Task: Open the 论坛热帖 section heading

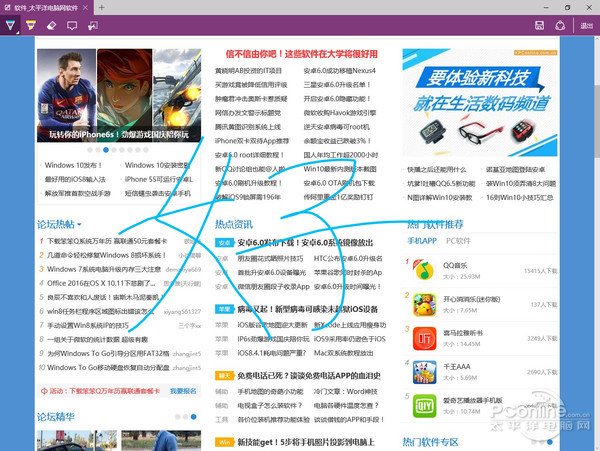Action: 55,224
